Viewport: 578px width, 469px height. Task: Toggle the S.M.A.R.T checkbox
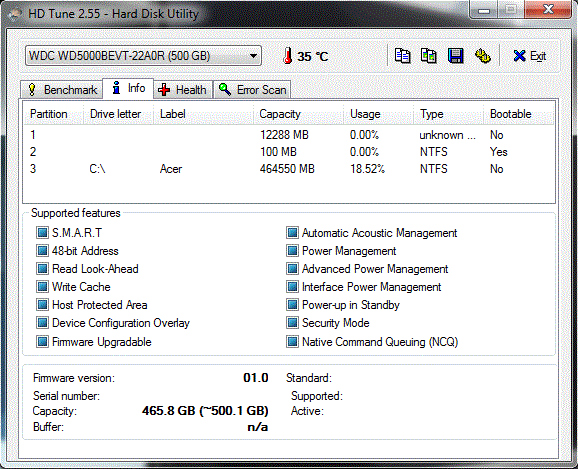click(x=42, y=232)
